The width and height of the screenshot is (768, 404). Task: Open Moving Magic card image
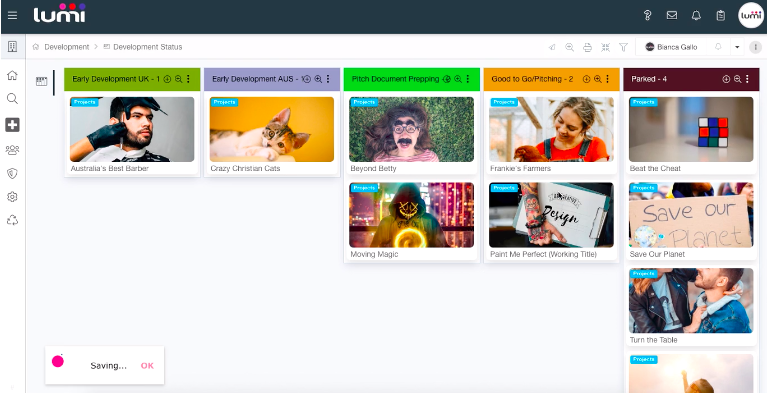pyautogui.click(x=411, y=215)
